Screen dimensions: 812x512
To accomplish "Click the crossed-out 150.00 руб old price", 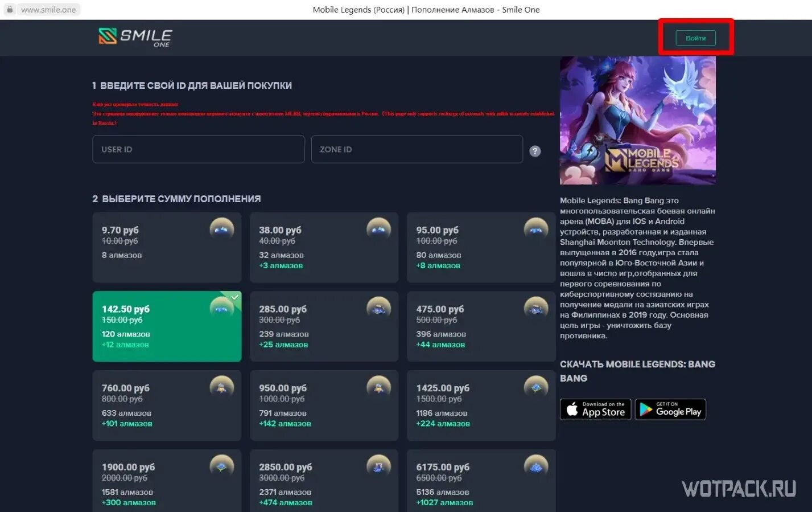I will tap(122, 320).
